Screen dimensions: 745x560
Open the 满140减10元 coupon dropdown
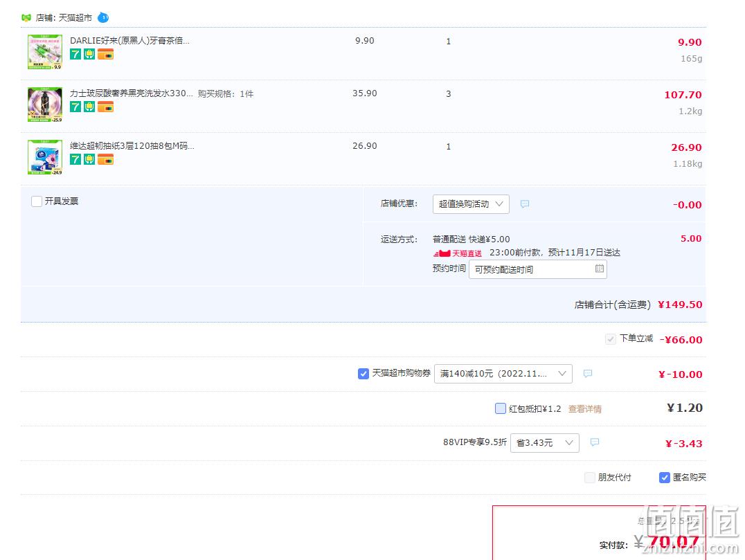[x=503, y=373]
